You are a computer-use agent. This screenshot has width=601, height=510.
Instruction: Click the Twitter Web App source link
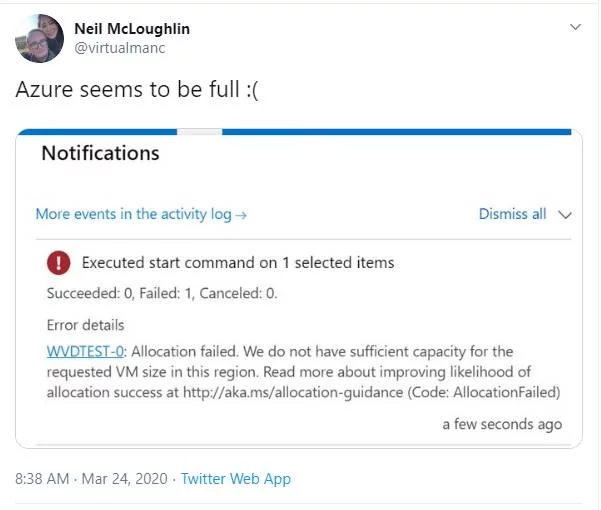point(236,479)
